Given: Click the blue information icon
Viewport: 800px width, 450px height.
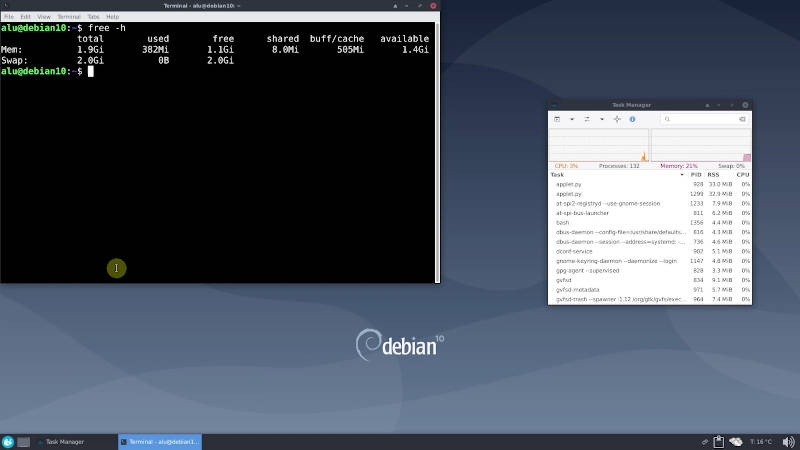Looking at the screenshot, I should pos(632,119).
